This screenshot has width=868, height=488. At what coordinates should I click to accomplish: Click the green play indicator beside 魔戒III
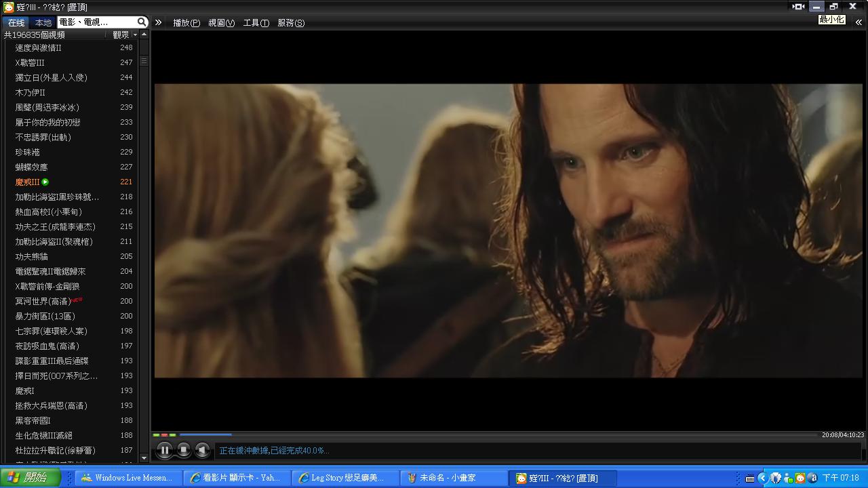coord(45,182)
